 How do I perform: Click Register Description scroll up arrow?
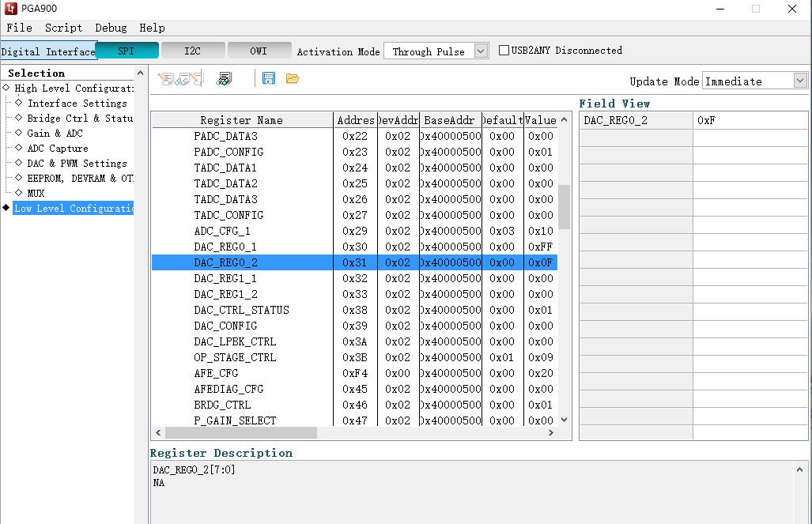point(799,469)
